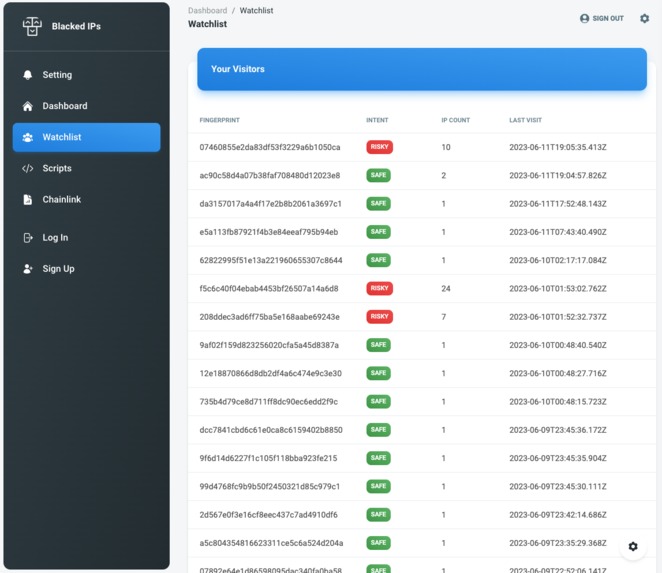Click fingerprint 9f6d14d6227f1c105f118bba923fe215
This screenshot has height=573, width=662.
click(x=269, y=459)
